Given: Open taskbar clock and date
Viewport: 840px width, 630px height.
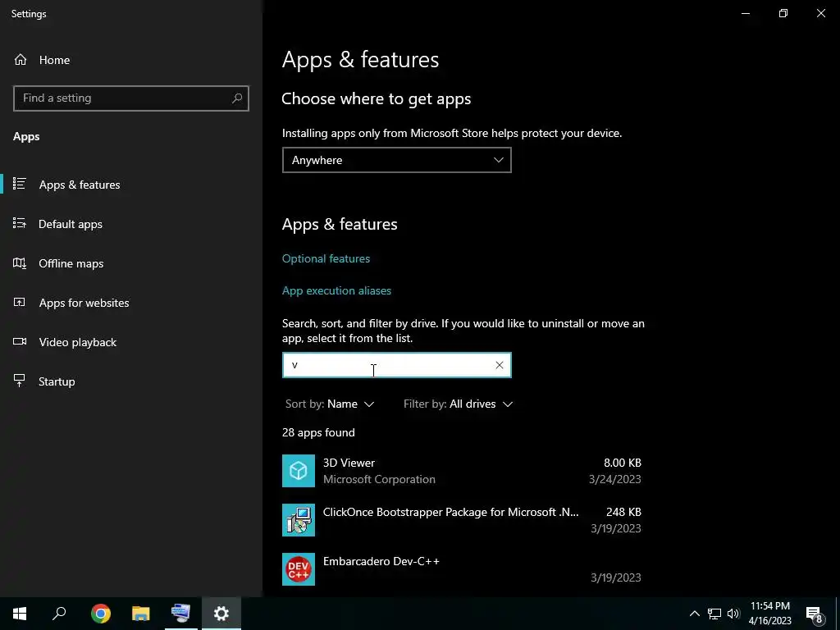Looking at the screenshot, I should (769, 614).
